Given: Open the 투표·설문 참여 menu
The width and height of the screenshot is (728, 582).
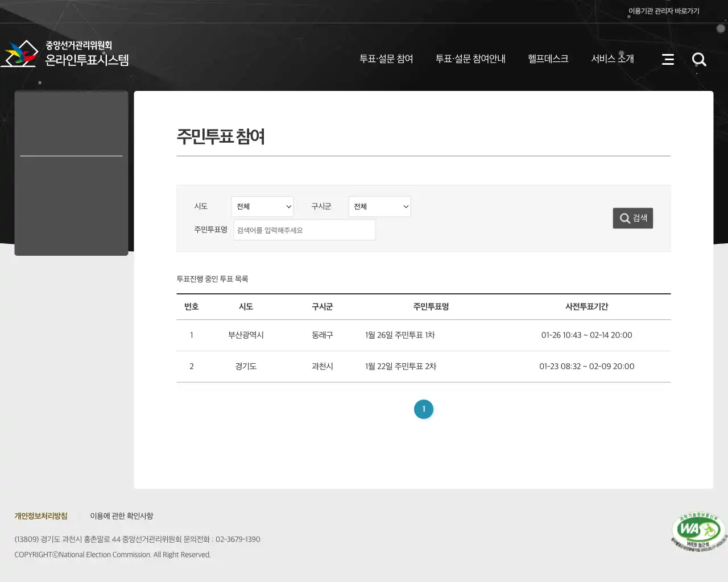Looking at the screenshot, I should [387, 59].
